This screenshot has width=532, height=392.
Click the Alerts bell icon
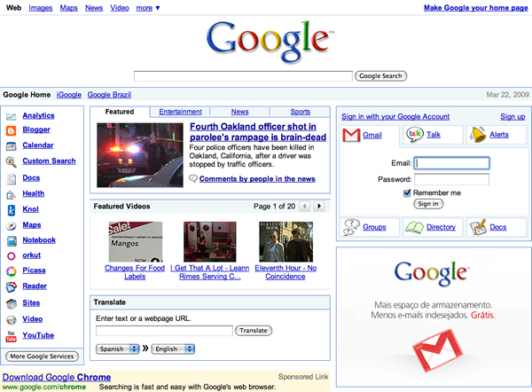(478, 135)
